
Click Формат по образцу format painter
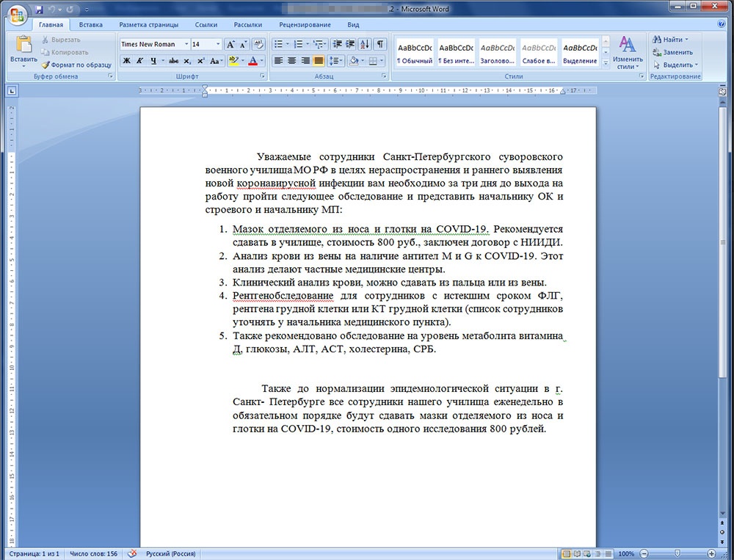tap(76, 65)
